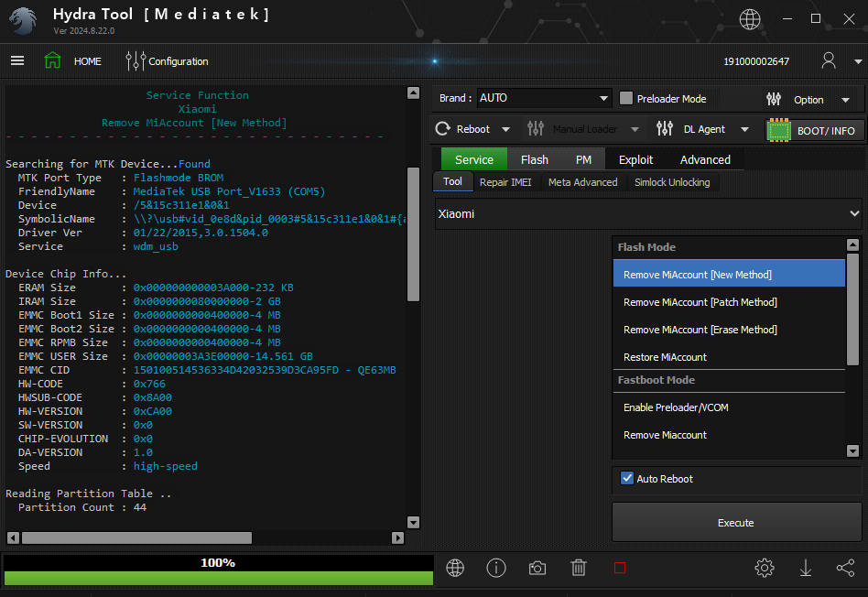Uncheck the Auto Reboot checkbox
The width and height of the screenshot is (868, 597).
pyautogui.click(x=626, y=479)
